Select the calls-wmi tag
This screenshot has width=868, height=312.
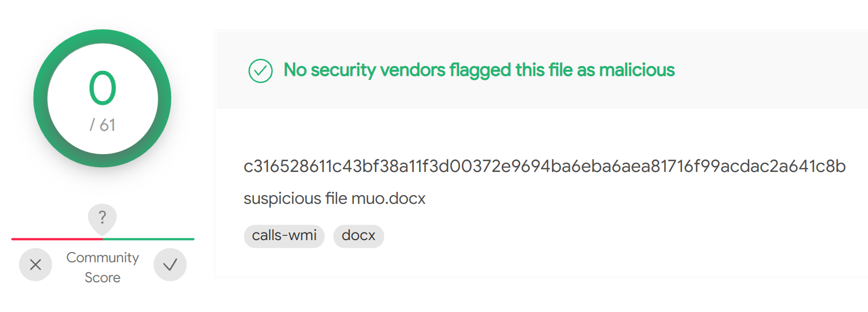coord(284,236)
